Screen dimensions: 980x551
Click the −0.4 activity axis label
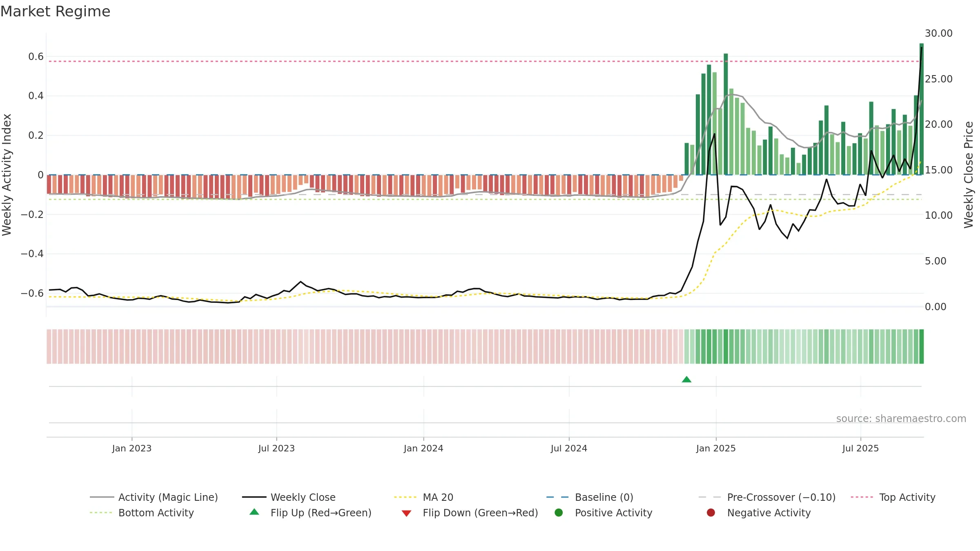(x=32, y=254)
